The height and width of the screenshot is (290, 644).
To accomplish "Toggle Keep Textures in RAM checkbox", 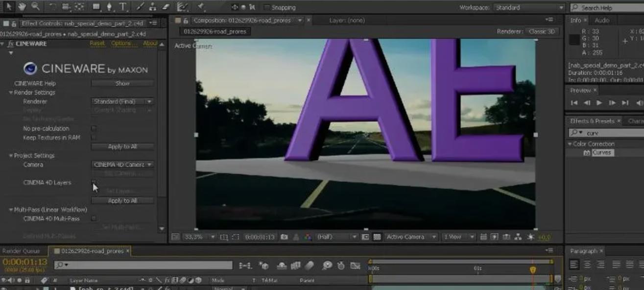I will (x=94, y=138).
